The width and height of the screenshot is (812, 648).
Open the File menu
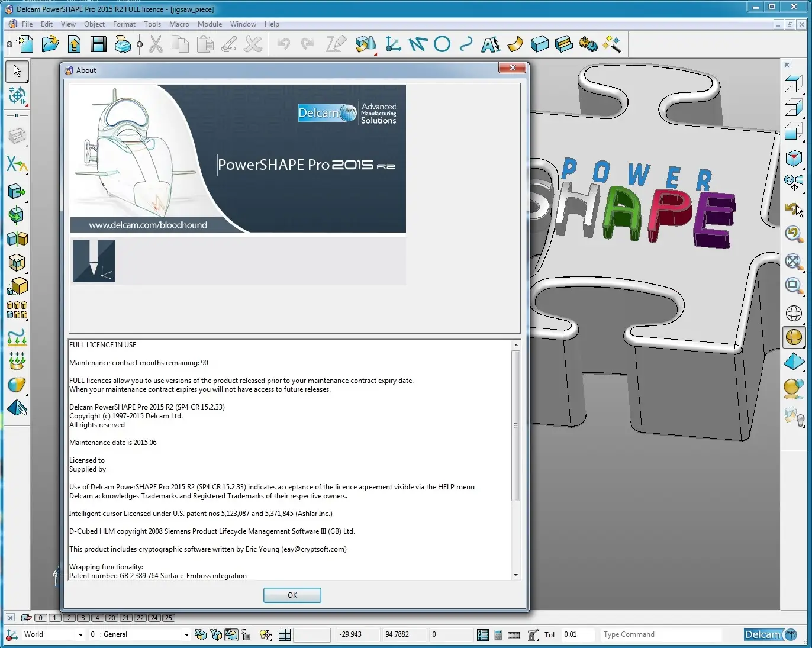tap(27, 24)
